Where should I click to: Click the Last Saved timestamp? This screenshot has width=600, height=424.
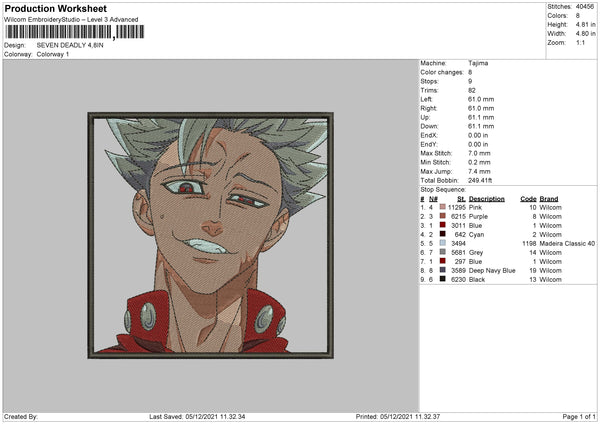click(x=197, y=416)
